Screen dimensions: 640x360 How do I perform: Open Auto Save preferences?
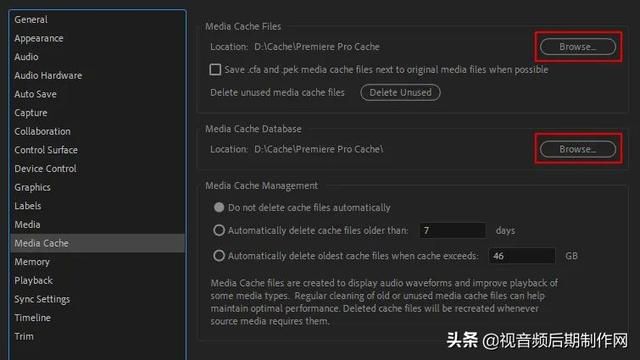coord(36,94)
